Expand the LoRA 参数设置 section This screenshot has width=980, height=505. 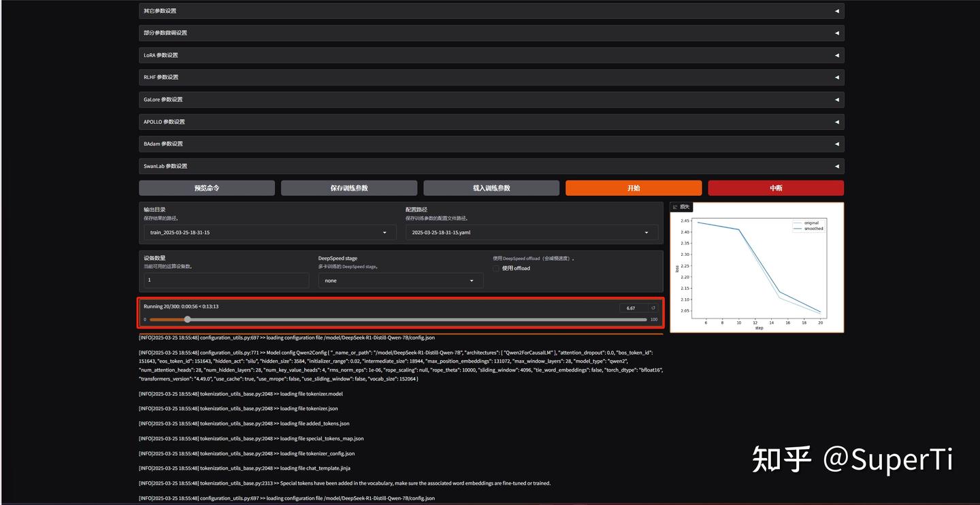coord(491,55)
